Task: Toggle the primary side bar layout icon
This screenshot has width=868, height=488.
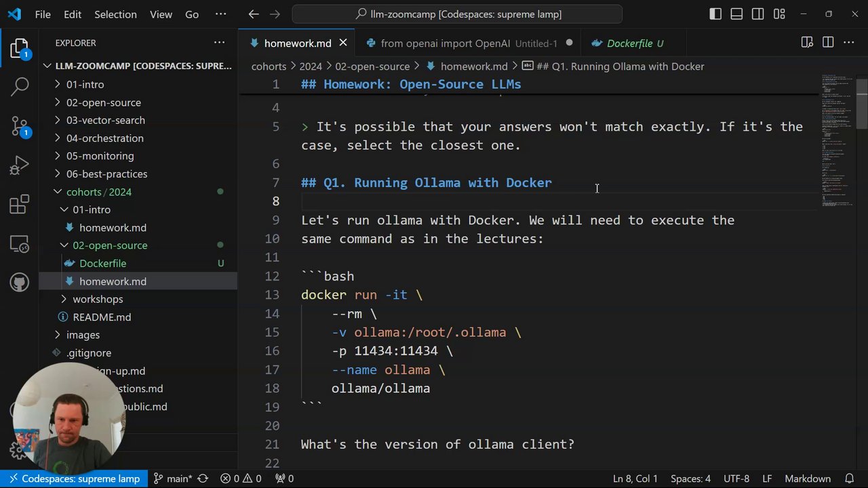Action: point(715,14)
